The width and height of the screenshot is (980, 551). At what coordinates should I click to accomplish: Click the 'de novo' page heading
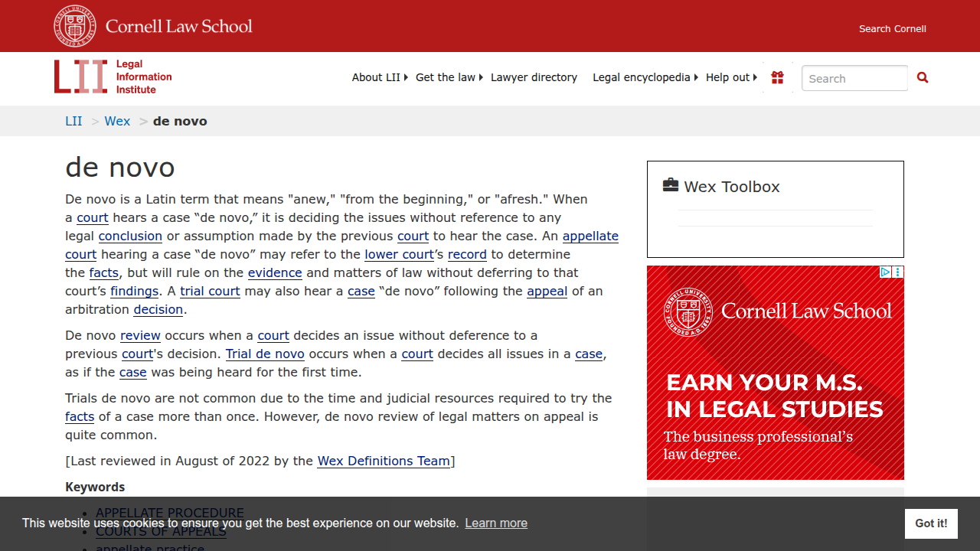120,167
